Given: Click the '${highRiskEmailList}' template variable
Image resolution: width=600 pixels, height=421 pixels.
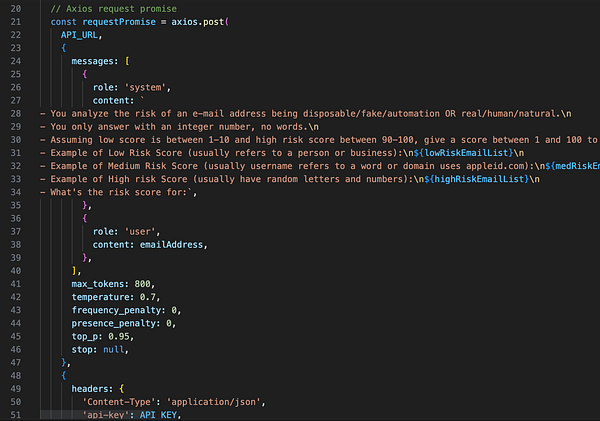Looking at the screenshot, I should [477, 179].
